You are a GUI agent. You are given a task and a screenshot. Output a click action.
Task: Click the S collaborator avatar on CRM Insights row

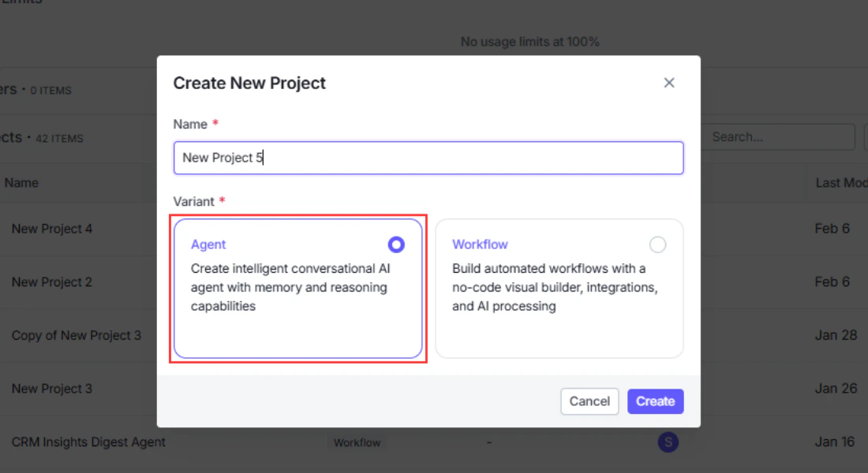point(668,442)
